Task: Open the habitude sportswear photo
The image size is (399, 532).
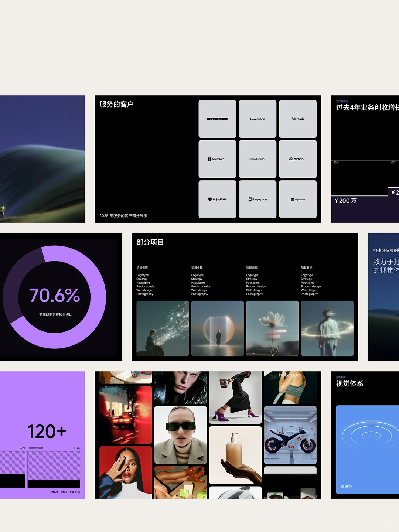Action: click(x=290, y=388)
